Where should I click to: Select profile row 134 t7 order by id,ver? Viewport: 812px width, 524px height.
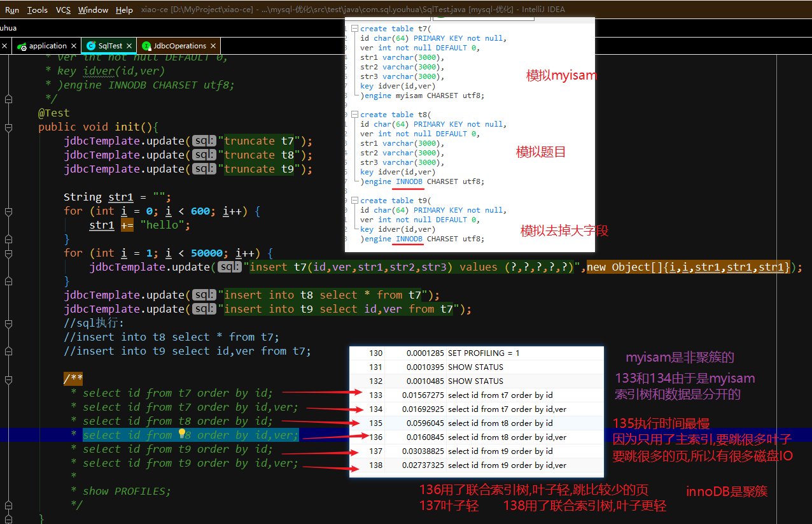click(x=477, y=409)
